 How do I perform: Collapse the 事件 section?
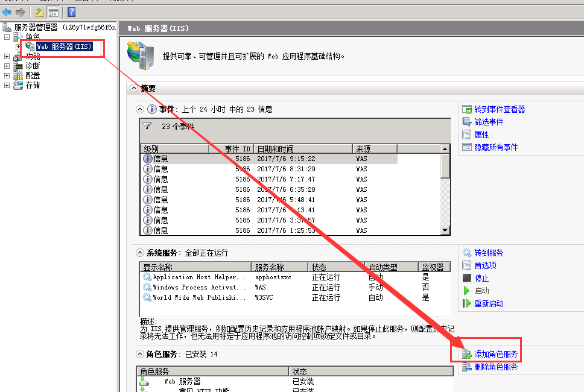click(140, 109)
